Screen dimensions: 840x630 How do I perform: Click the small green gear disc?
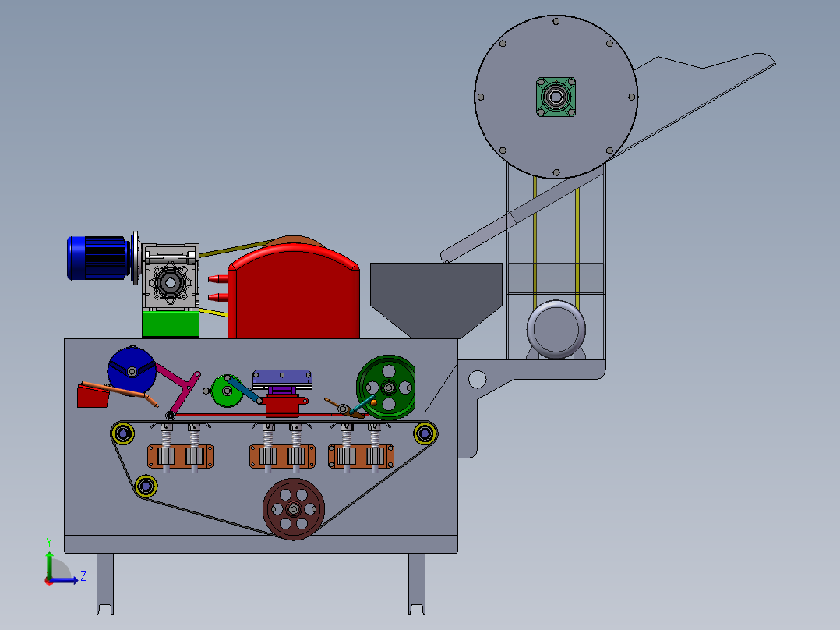pyautogui.click(x=226, y=391)
